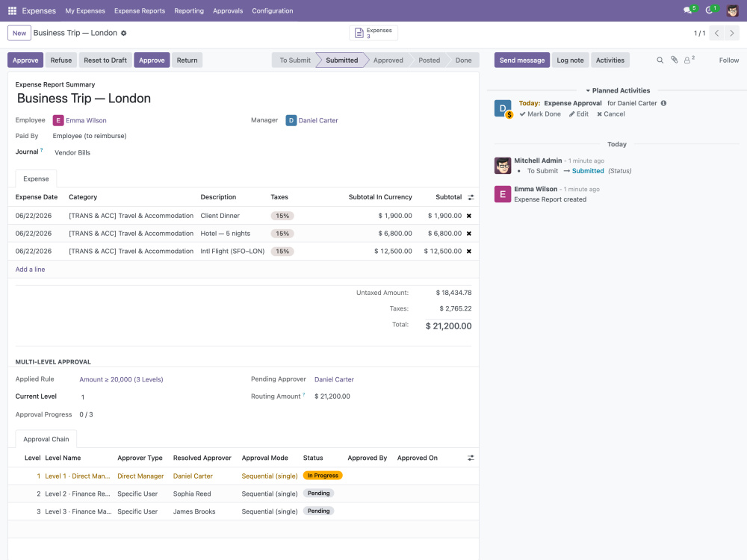This screenshot has height=560, width=747.
Task: Open the Expenses document smart button
Action: tap(373, 33)
